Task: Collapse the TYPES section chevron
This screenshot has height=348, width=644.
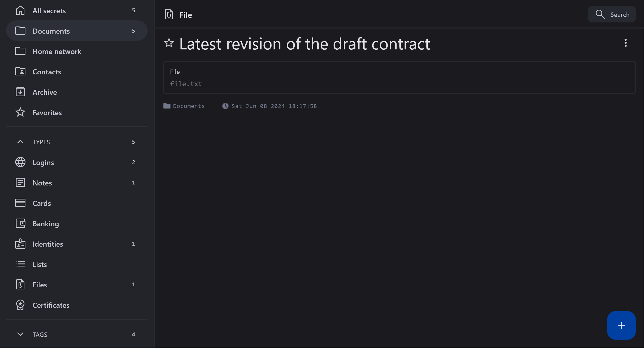Action: (20, 142)
